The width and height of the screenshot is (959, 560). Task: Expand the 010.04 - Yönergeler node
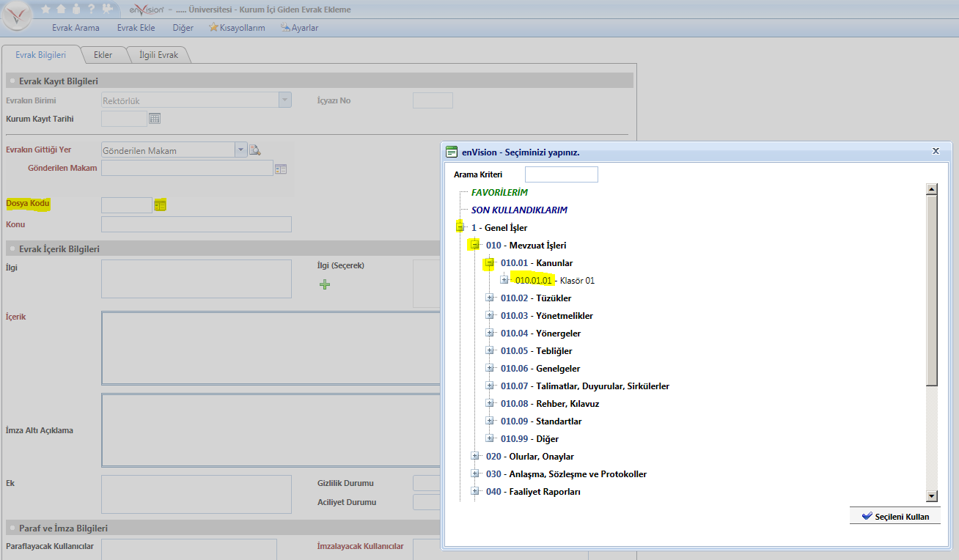[x=489, y=333]
